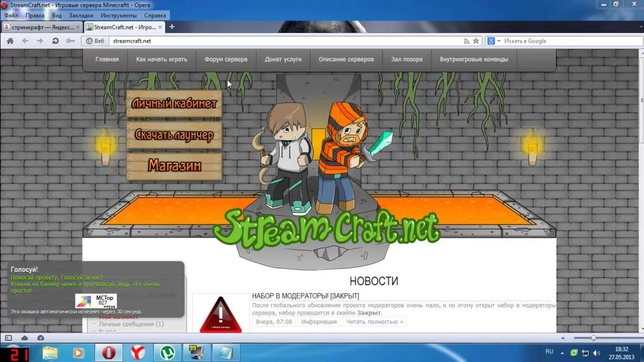Click the MCTop voting banner

tap(96, 301)
